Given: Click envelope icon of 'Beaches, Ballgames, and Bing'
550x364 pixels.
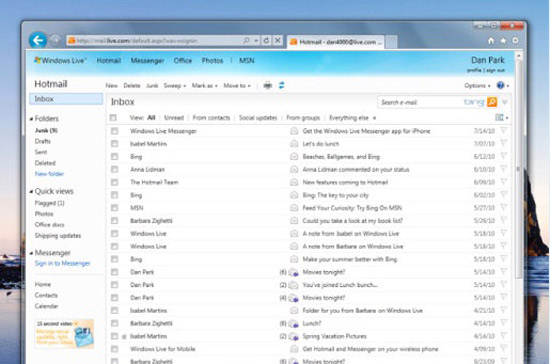Looking at the screenshot, I should 294,157.
